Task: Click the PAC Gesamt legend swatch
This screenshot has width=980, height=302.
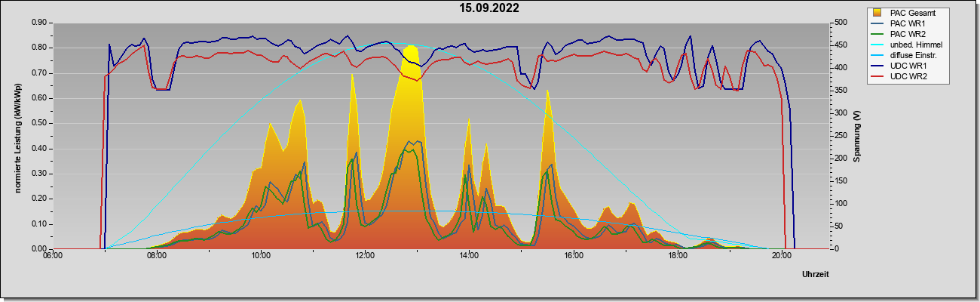Action: [x=878, y=13]
